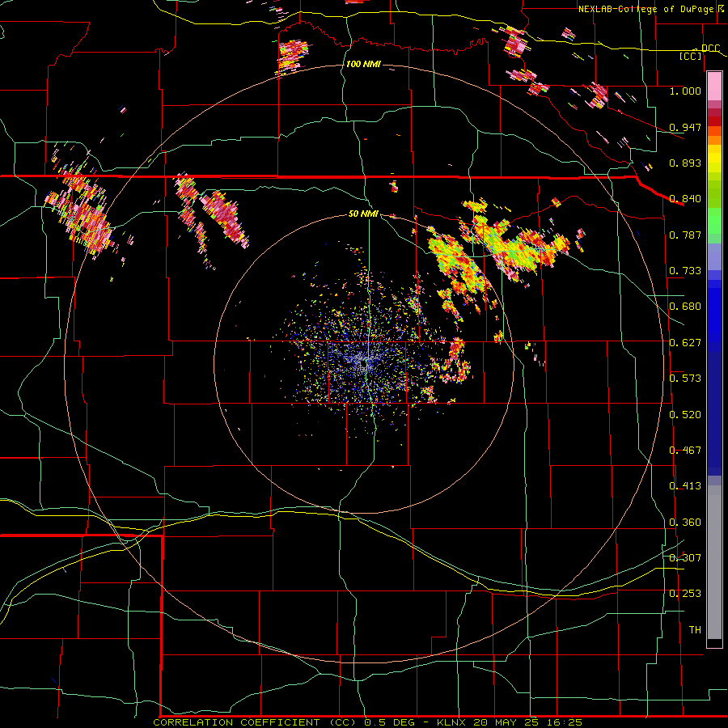
Task: Click the 20 MAY 25 date text
Action: [506, 722]
